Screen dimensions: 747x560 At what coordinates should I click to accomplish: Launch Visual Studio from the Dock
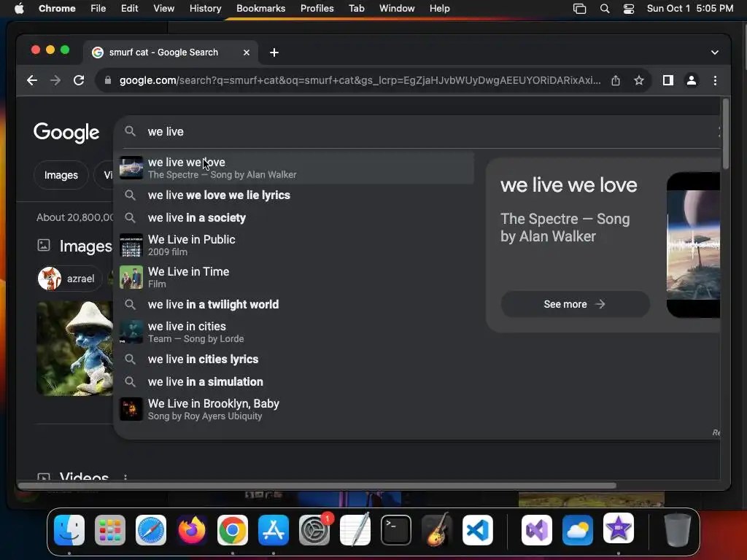click(537, 529)
